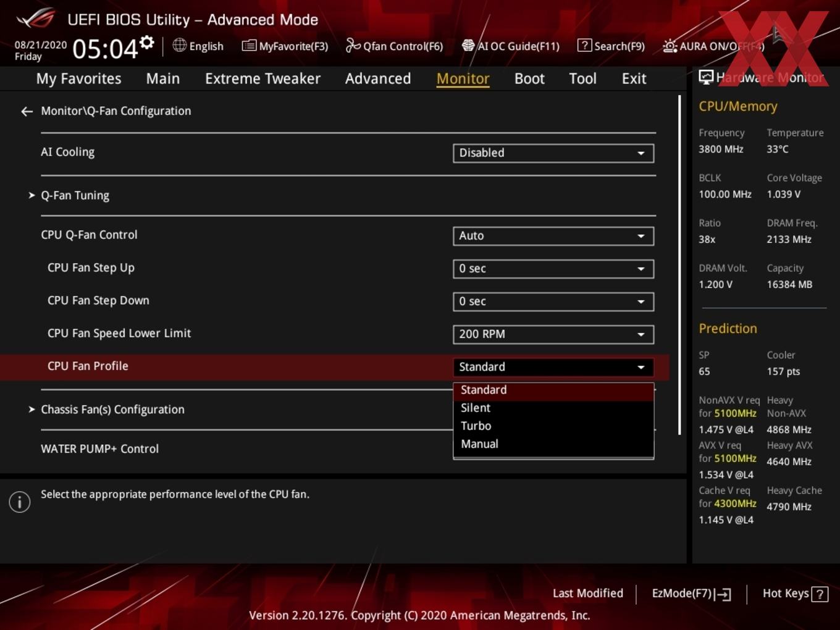Screen dimensions: 840x630
Task: Select the AI Cooling label
Action: tap(68, 152)
